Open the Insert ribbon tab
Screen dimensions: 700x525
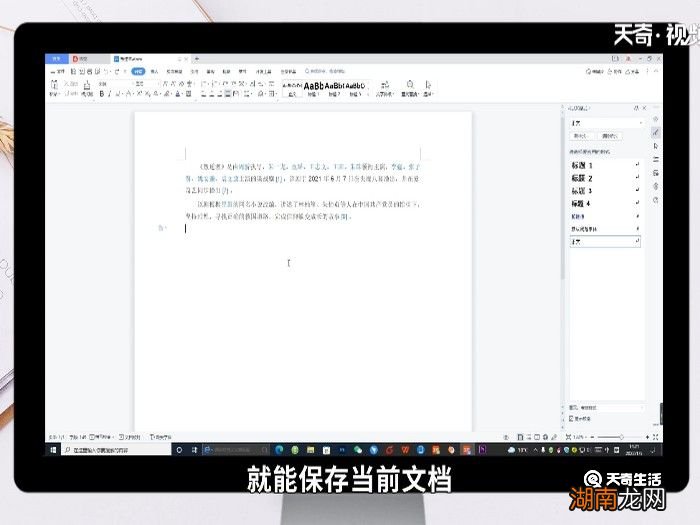tap(154, 71)
